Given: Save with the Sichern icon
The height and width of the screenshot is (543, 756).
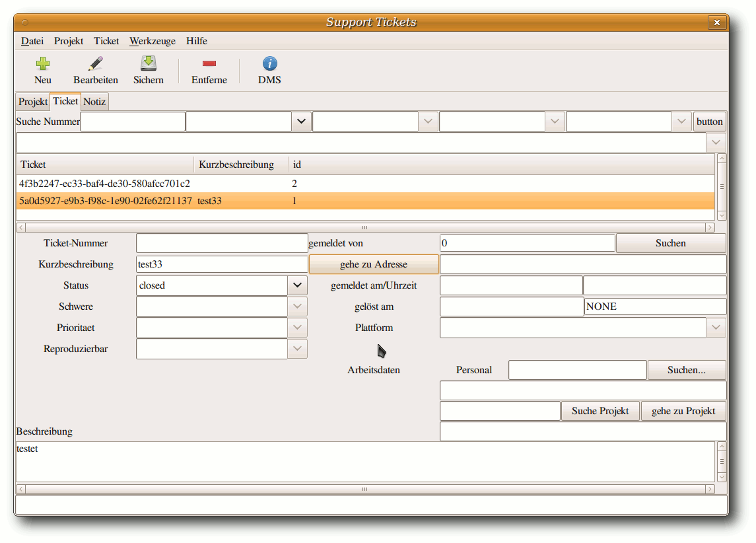Looking at the screenshot, I should (x=149, y=63).
